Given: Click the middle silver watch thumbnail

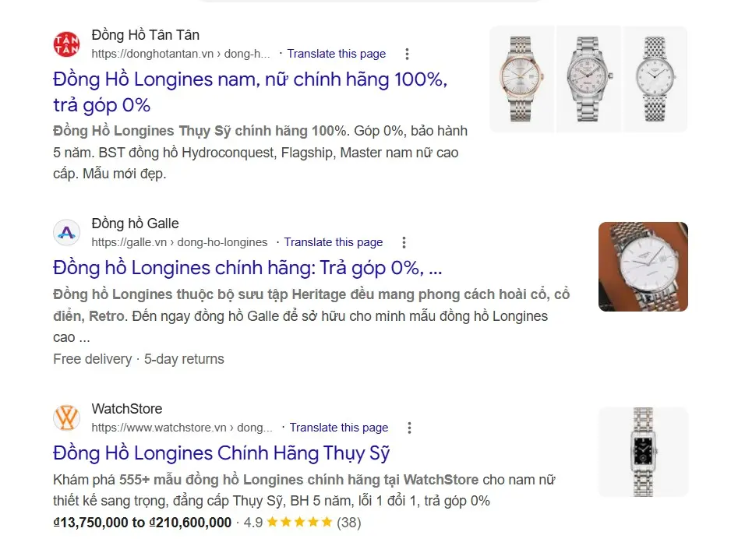Looking at the screenshot, I should coord(589,79).
